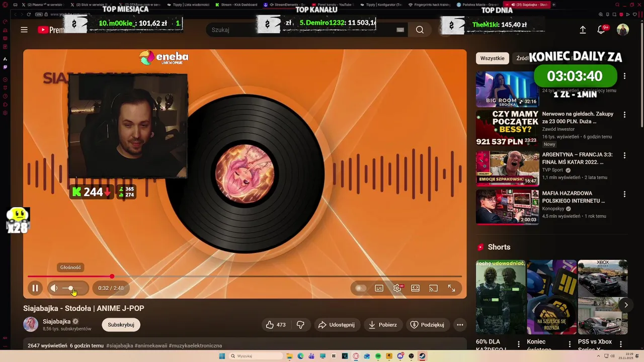Open the 'Koniec świętego' short
Image resolution: width=644 pixels, height=362 pixels.
click(x=552, y=297)
